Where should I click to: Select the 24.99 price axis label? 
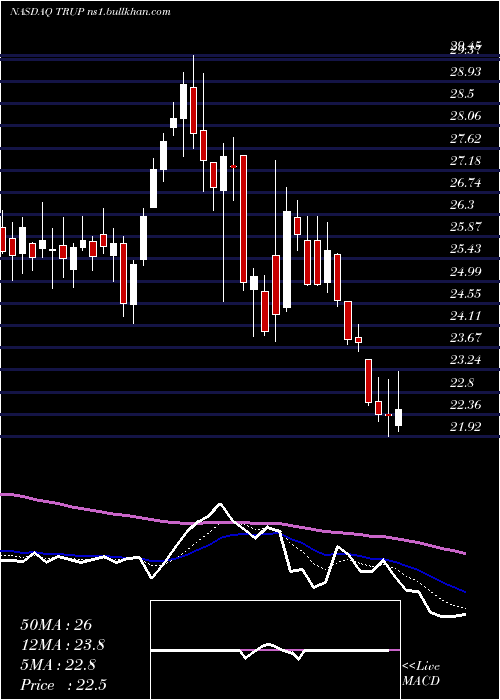[466, 271]
